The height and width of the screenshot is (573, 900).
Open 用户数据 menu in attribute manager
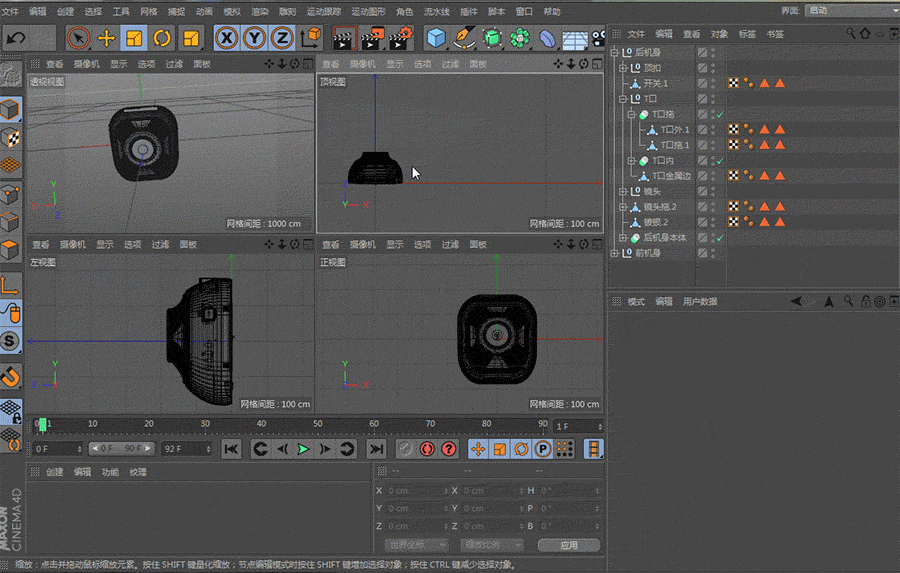click(700, 301)
